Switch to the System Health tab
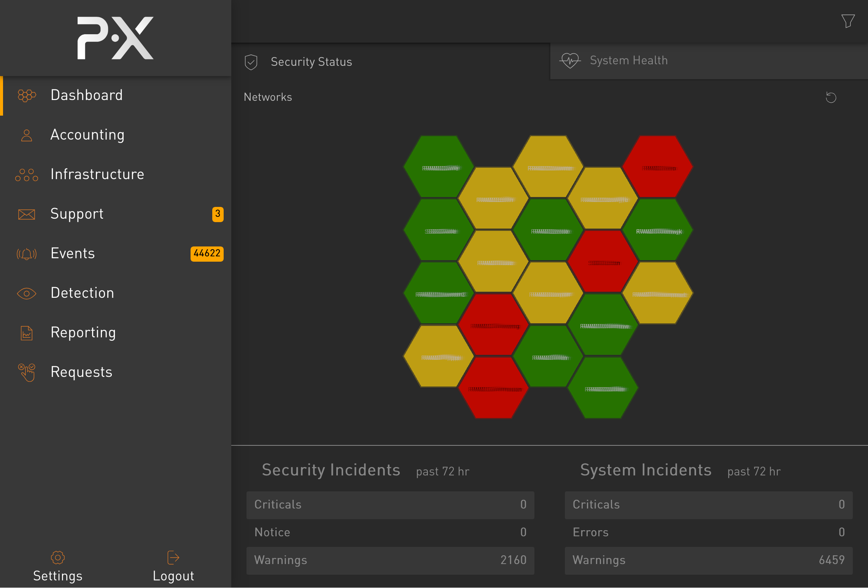This screenshot has height=588, width=868. (709, 60)
